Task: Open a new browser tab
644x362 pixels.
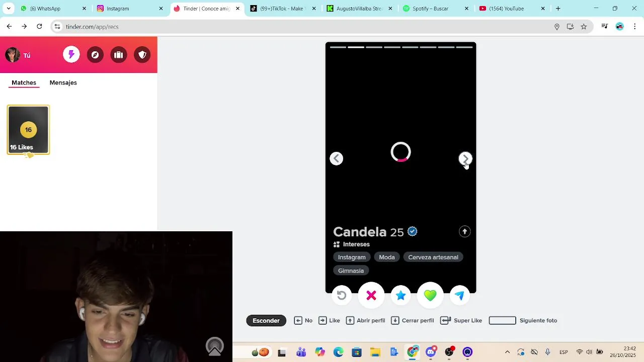Action: click(x=558, y=9)
